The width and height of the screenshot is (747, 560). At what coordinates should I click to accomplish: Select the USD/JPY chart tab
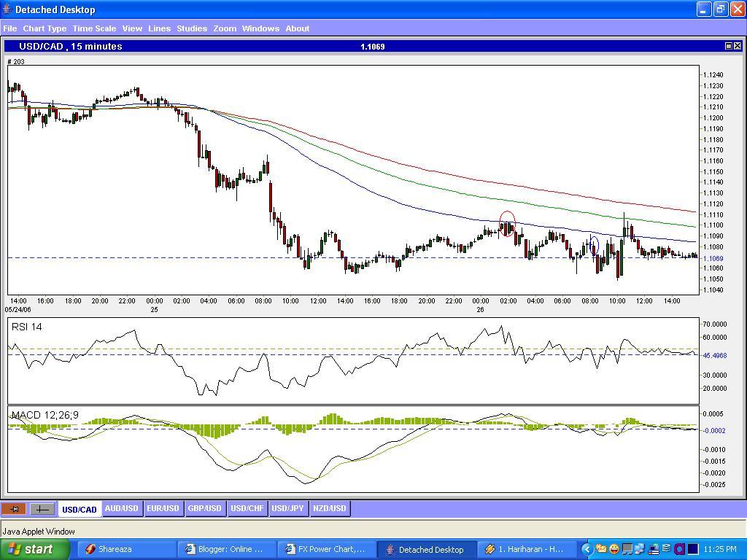click(287, 509)
